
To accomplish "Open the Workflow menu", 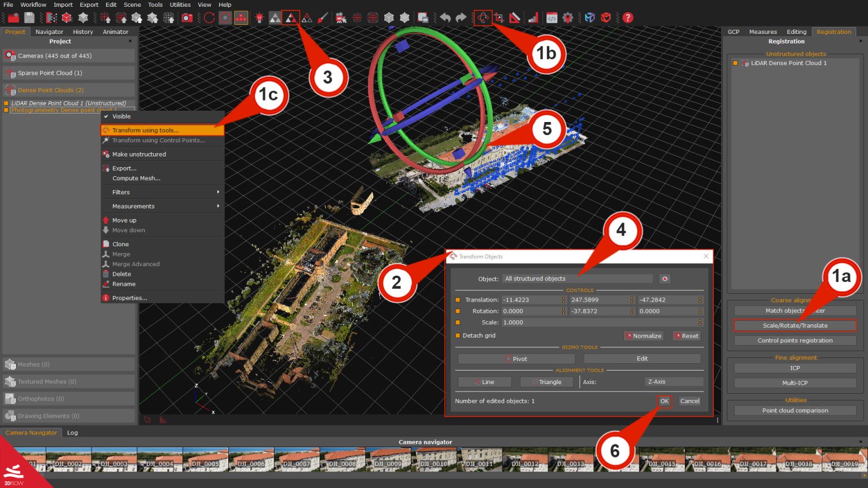I will click(33, 5).
